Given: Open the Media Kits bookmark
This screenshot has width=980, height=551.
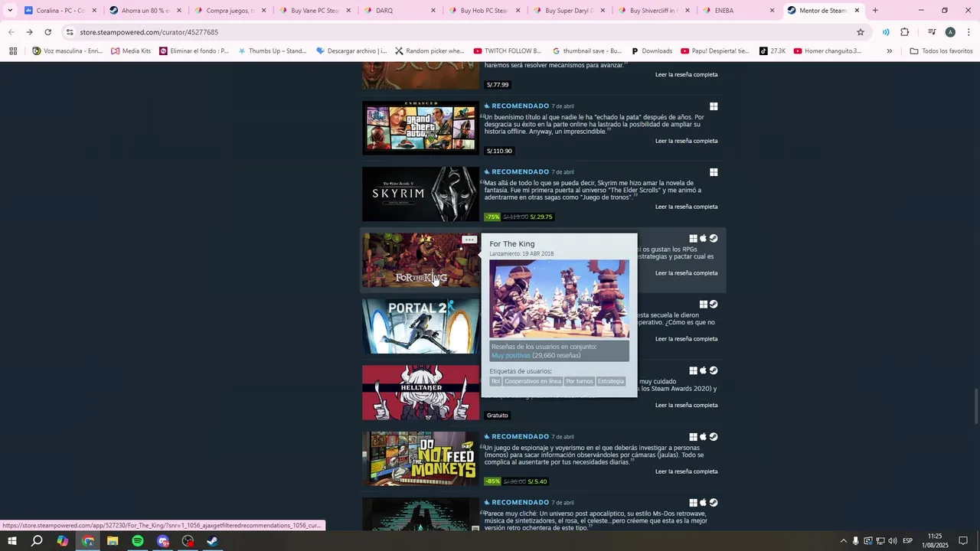Looking at the screenshot, I should click(x=131, y=51).
